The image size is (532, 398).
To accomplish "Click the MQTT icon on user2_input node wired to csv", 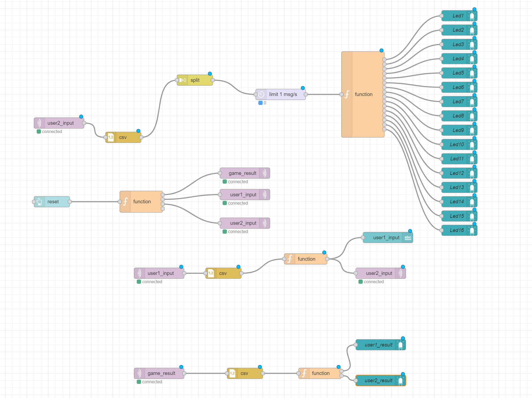I will (x=39, y=123).
